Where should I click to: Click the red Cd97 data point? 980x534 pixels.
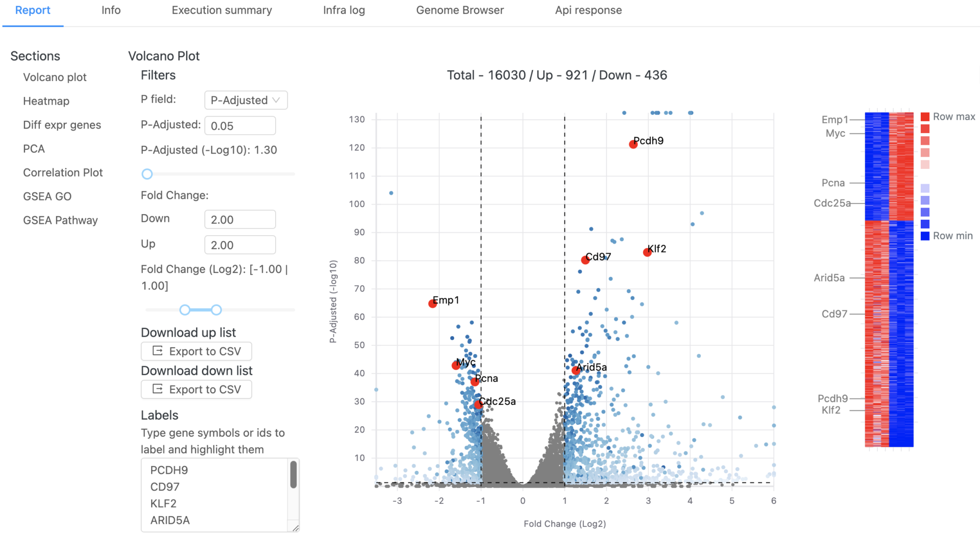(x=585, y=260)
